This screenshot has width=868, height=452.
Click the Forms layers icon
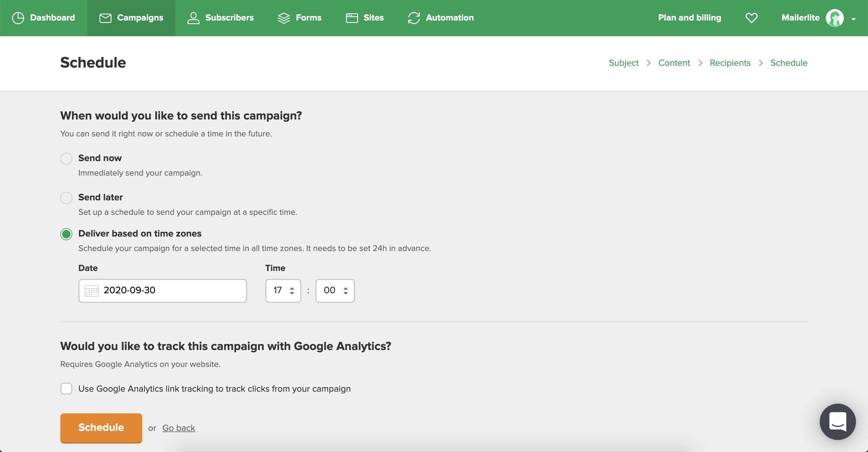[284, 18]
